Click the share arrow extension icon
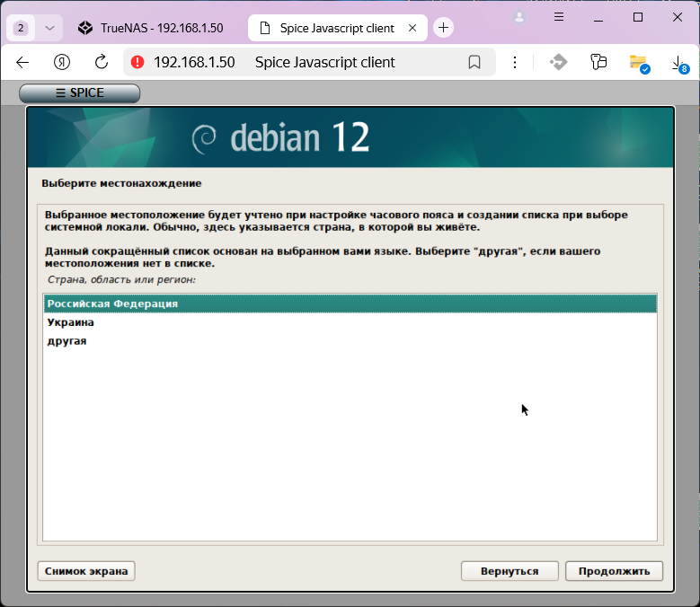700x607 pixels. pyautogui.click(x=559, y=62)
